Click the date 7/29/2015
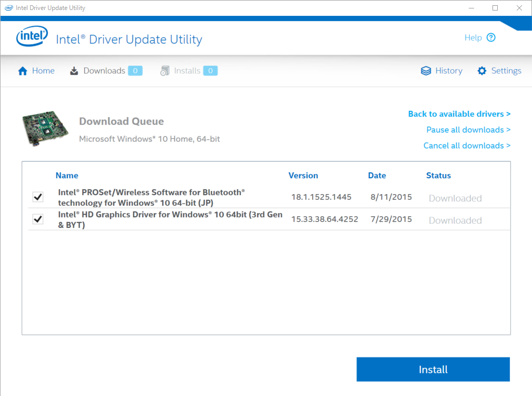Image resolution: width=532 pixels, height=396 pixels. click(x=391, y=219)
